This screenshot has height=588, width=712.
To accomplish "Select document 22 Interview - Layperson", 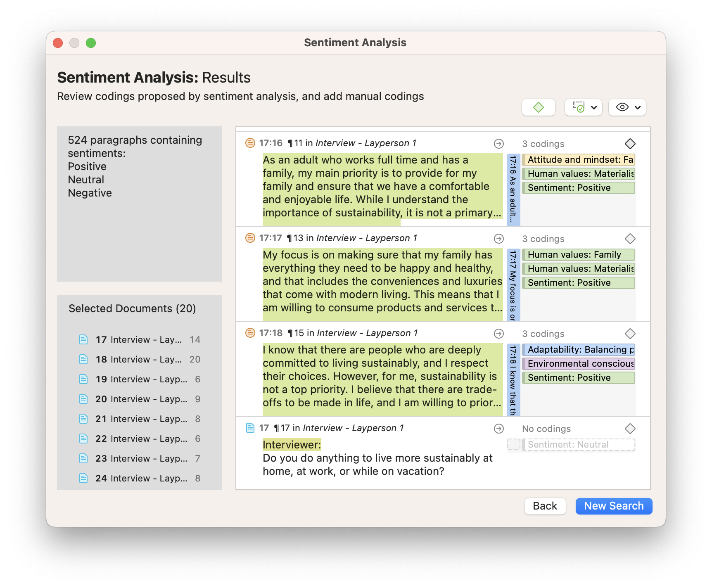I will [x=140, y=439].
